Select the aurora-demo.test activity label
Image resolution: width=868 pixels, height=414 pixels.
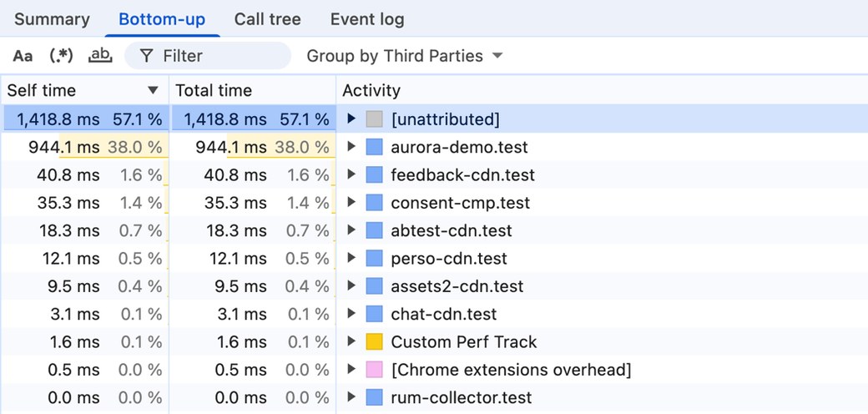(x=460, y=147)
